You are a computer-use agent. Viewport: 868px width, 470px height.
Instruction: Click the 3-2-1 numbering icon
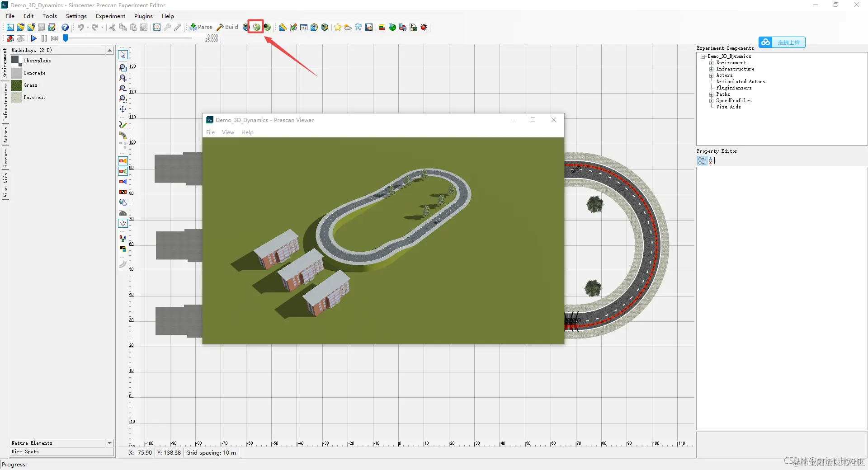pyautogui.click(x=123, y=238)
